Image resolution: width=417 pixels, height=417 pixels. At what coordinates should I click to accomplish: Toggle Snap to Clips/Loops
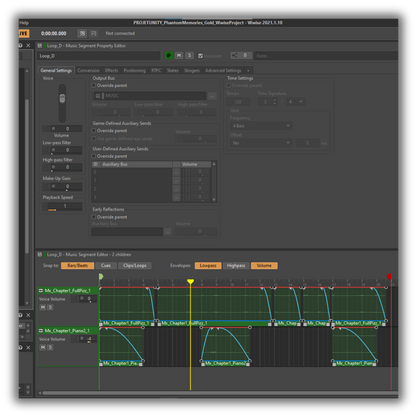click(135, 266)
